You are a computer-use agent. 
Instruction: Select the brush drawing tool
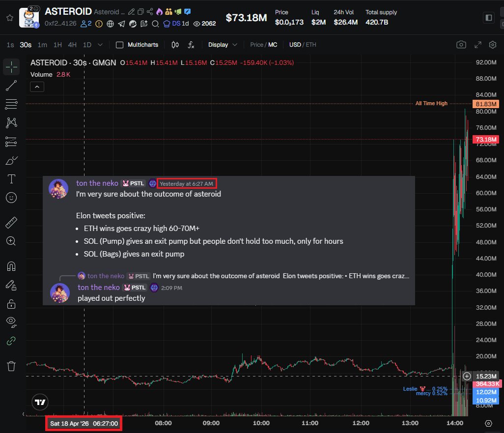point(12,160)
